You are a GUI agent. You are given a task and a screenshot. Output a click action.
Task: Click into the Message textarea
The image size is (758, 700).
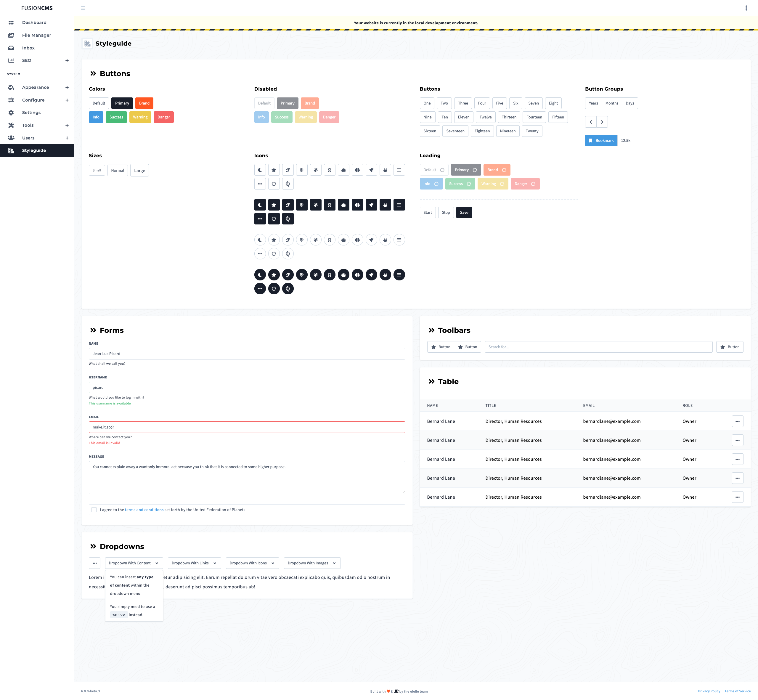click(247, 478)
